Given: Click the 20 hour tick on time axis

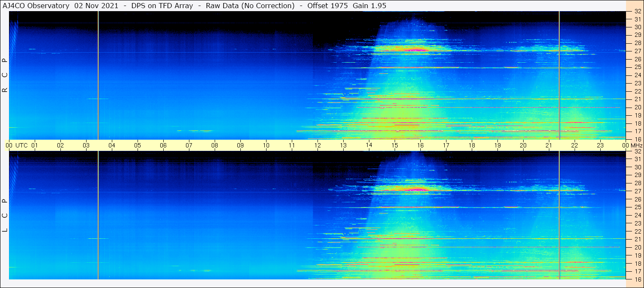Looking at the screenshot, I should tap(523, 145).
